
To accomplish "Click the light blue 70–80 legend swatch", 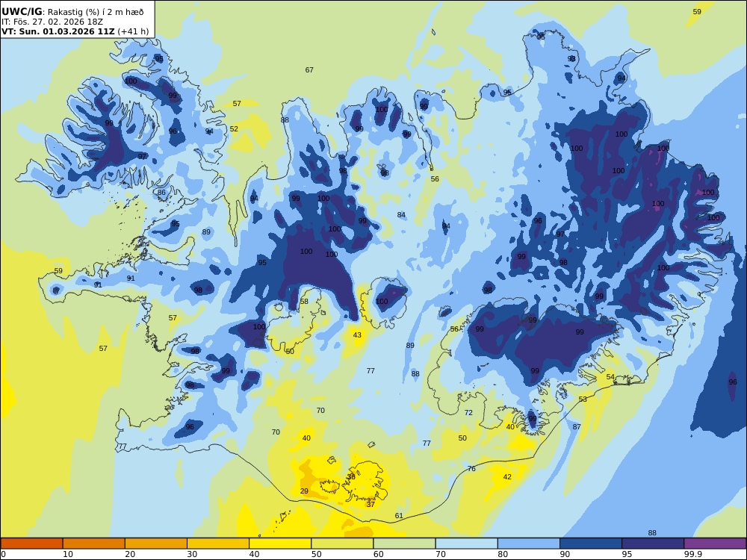I will [x=466, y=544].
